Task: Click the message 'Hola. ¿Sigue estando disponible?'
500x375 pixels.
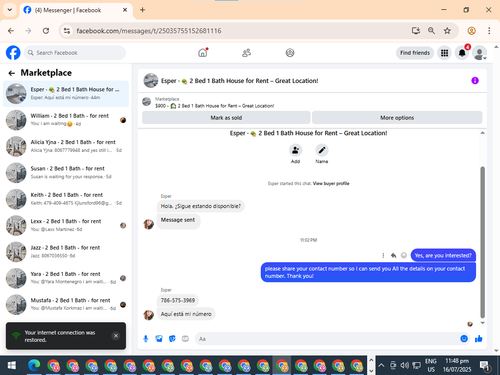Action: click(x=201, y=206)
